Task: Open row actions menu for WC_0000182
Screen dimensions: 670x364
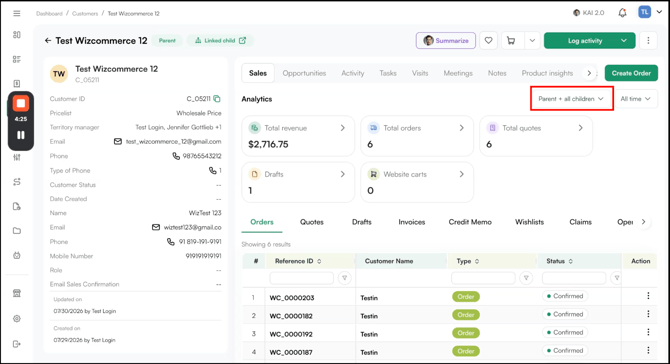Action: (x=648, y=314)
